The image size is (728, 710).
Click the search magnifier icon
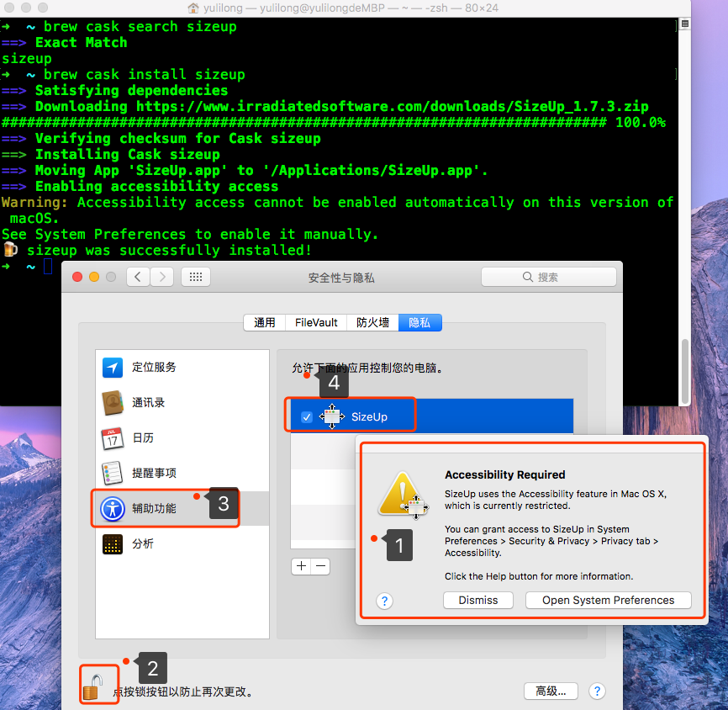coord(528,277)
